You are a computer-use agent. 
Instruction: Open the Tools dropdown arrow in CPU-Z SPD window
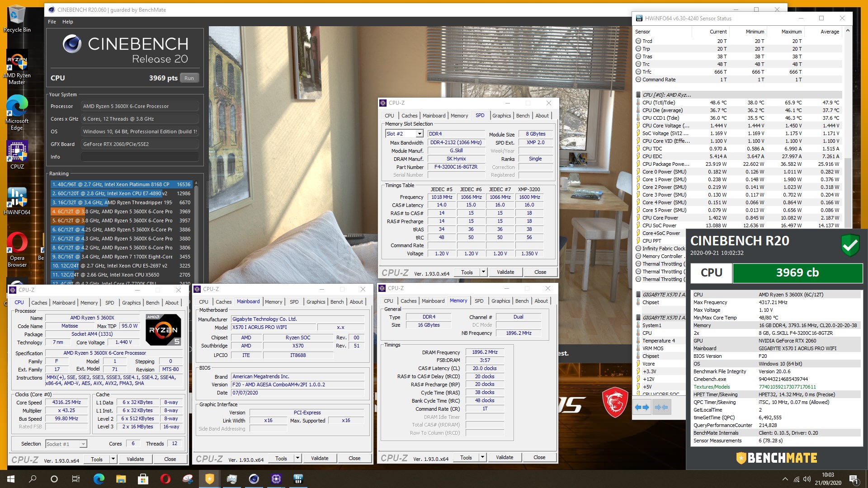click(483, 272)
